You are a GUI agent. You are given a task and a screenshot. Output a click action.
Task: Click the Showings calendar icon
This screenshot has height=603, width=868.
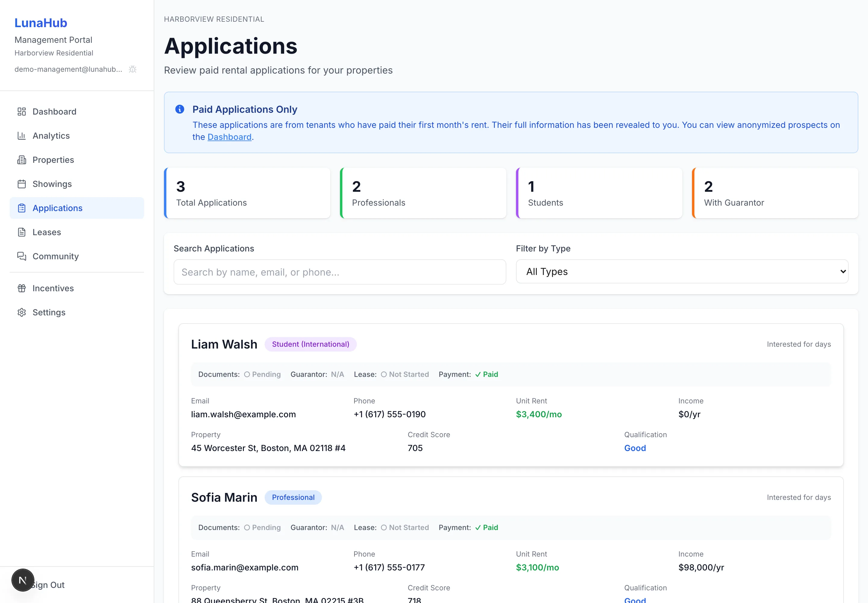(x=21, y=184)
